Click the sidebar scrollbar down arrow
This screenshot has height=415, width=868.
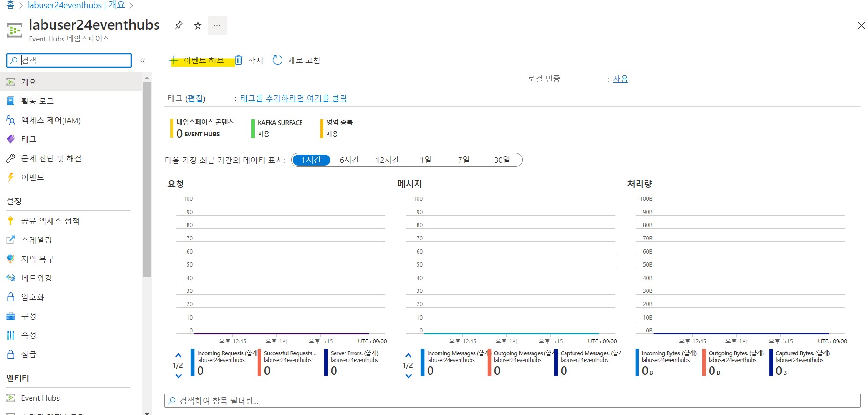coord(147,413)
